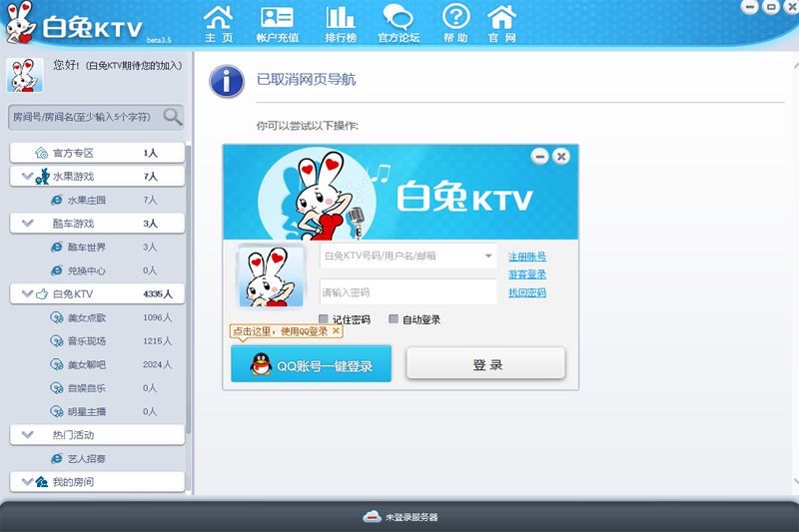Click the room icon beside 美女点歌
Viewport: 799px width, 532px height.
pyautogui.click(x=57, y=317)
